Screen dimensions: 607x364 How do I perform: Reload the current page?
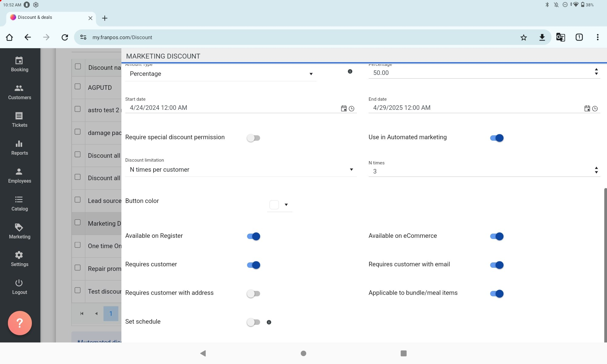pos(65,37)
